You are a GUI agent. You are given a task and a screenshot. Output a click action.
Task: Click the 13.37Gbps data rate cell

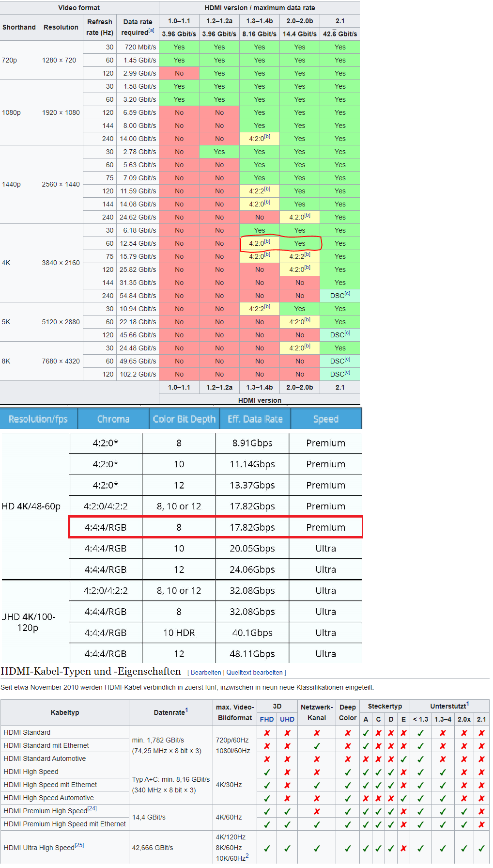[x=252, y=485]
